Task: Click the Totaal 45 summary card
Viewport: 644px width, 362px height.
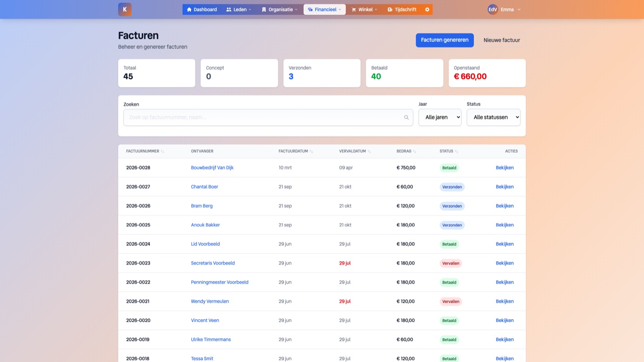Action: tap(157, 73)
